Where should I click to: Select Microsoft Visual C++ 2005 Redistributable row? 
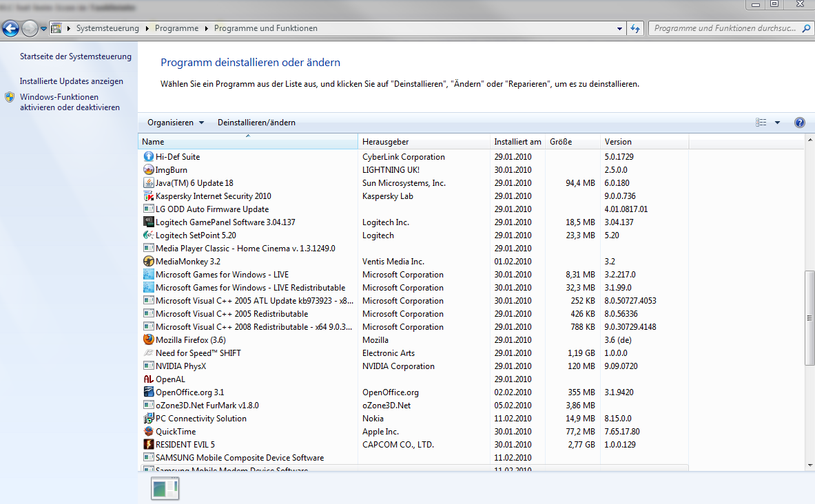point(413,314)
